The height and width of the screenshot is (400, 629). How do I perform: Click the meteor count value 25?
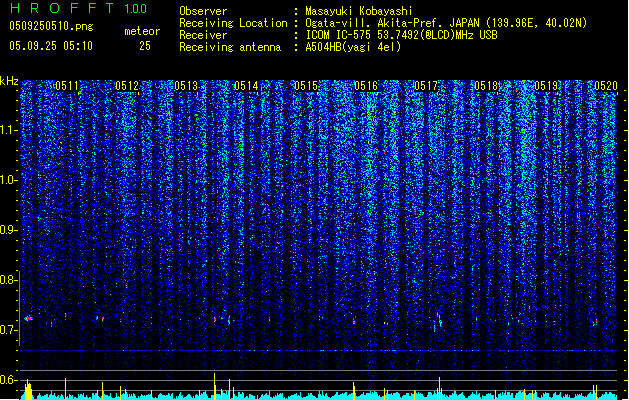[x=145, y=46]
